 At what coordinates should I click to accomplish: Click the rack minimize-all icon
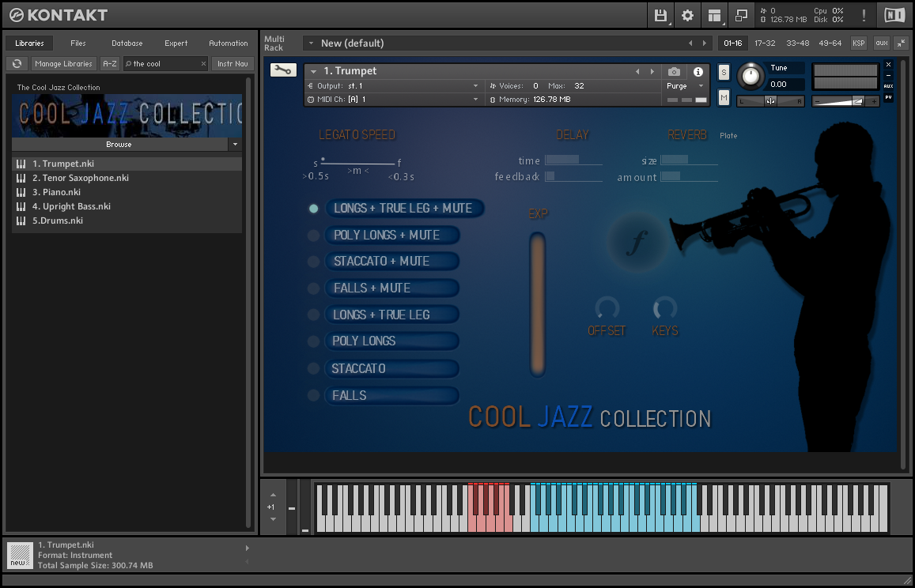(x=902, y=43)
